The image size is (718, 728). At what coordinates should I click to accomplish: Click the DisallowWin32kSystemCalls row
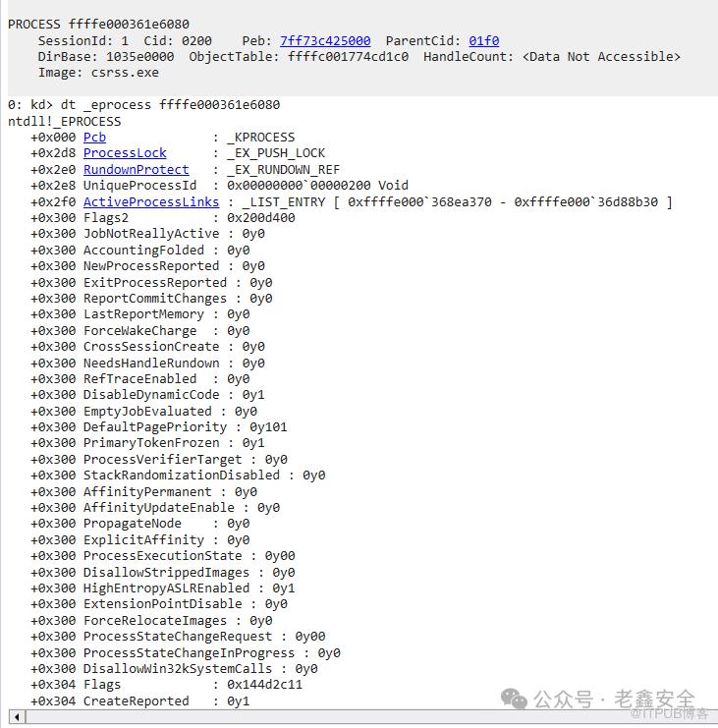[174, 669]
